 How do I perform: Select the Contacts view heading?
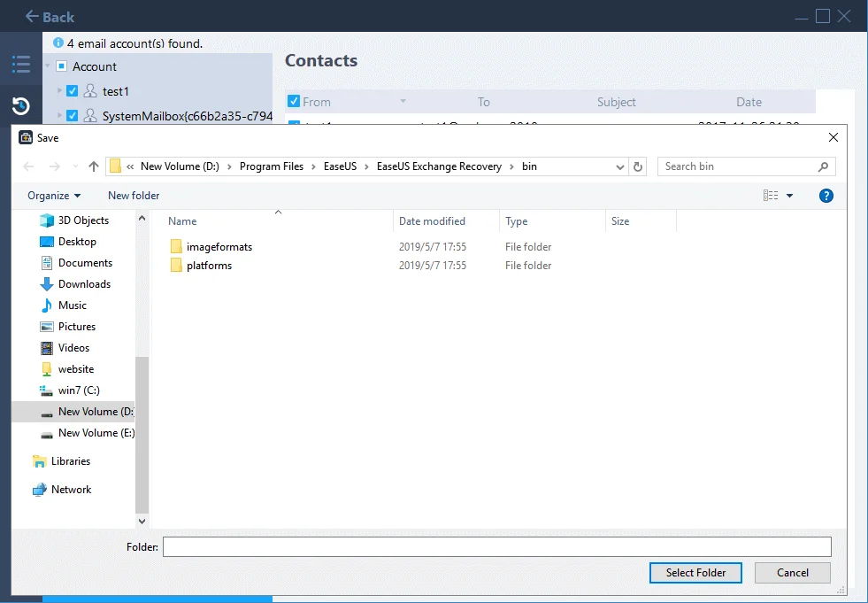pyautogui.click(x=320, y=60)
